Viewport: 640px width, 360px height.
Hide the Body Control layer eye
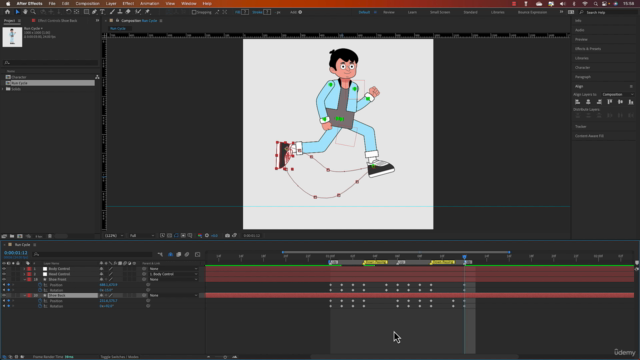click(4, 269)
